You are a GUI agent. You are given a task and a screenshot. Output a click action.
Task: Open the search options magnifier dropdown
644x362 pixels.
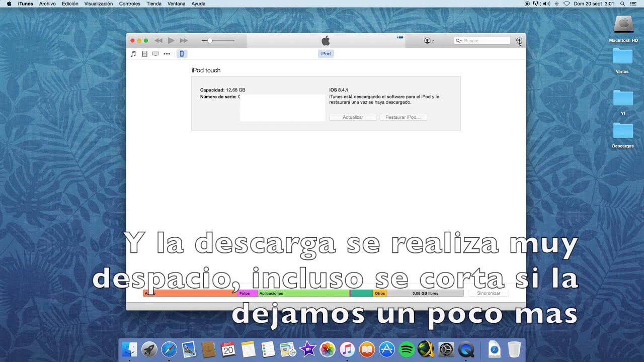pyautogui.click(x=459, y=41)
